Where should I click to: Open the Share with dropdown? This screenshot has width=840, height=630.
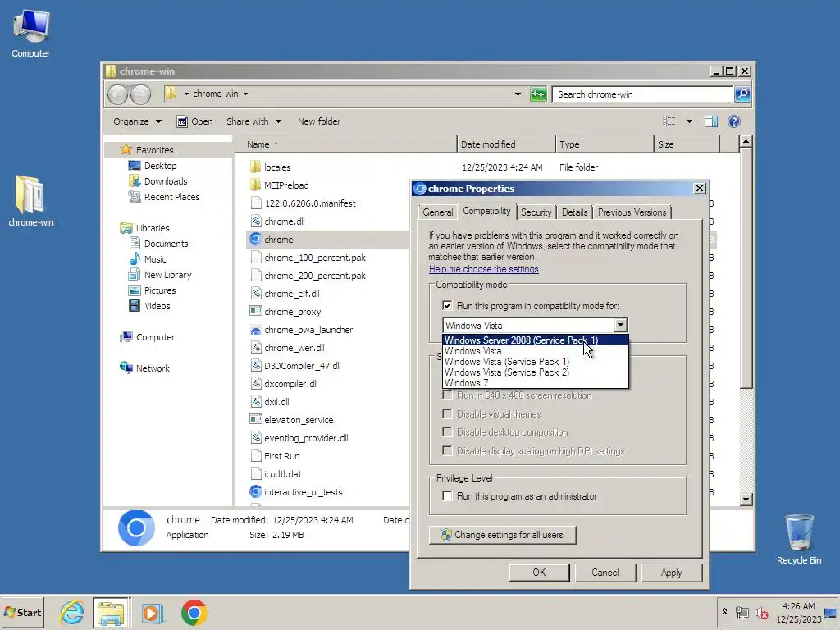[253, 121]
